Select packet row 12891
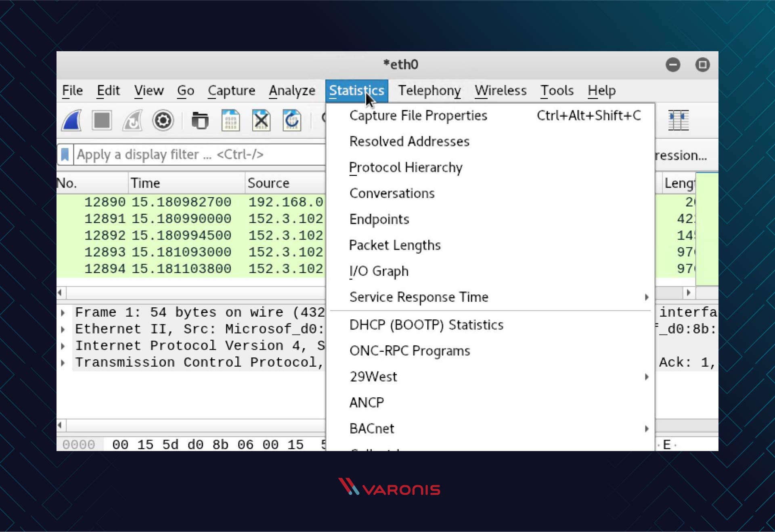 [191, 219]
